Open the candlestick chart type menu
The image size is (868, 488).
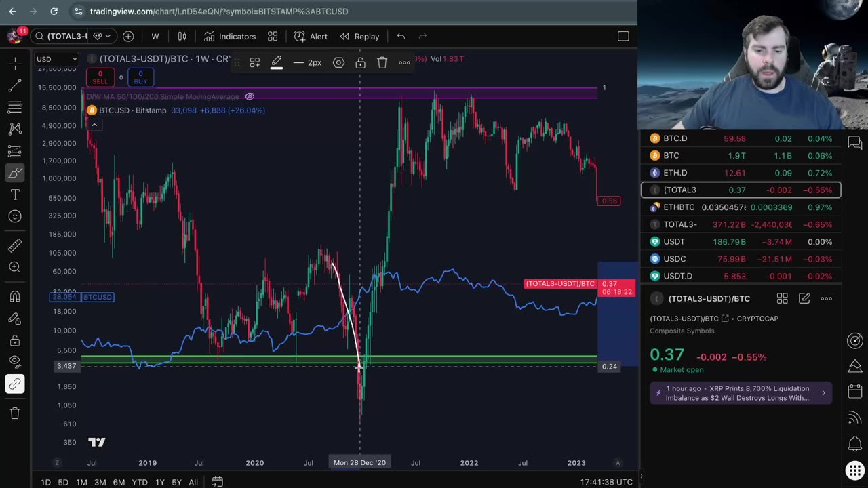[182, 36]
